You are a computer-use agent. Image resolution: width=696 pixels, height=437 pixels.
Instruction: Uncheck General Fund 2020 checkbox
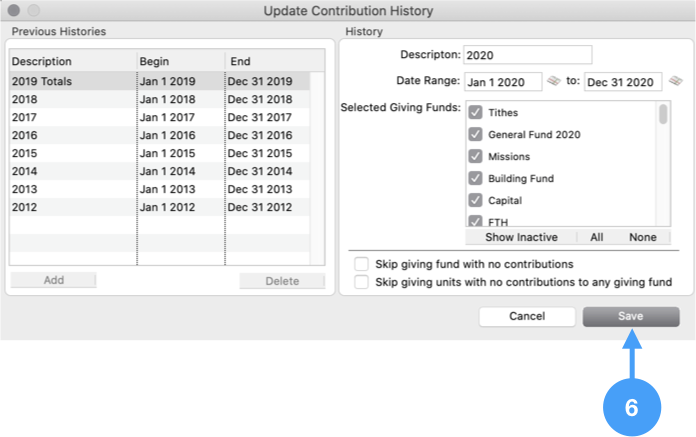coord(475,135)
